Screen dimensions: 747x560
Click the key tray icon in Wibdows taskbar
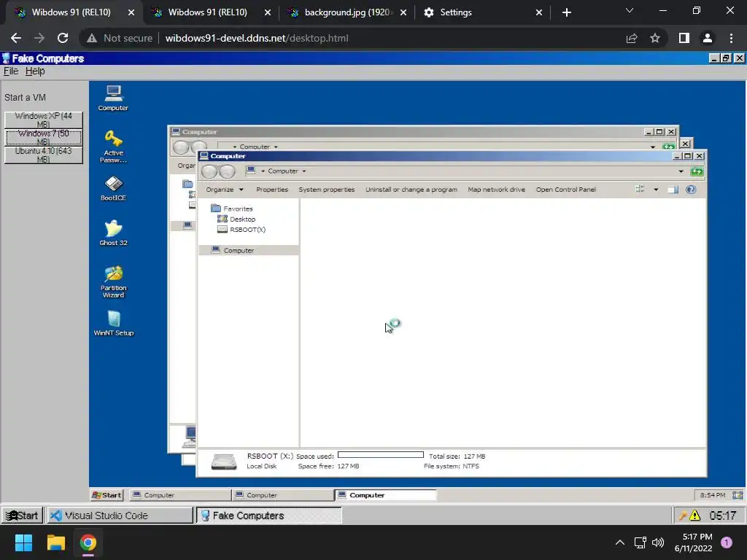pyautogui.click(x=683, y=516)
